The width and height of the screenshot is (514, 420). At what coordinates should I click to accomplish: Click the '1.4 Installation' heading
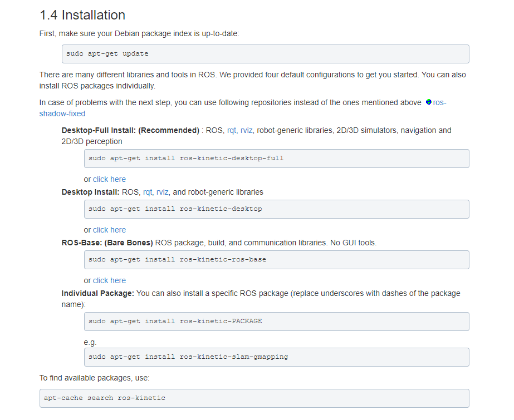click(82, 15)
